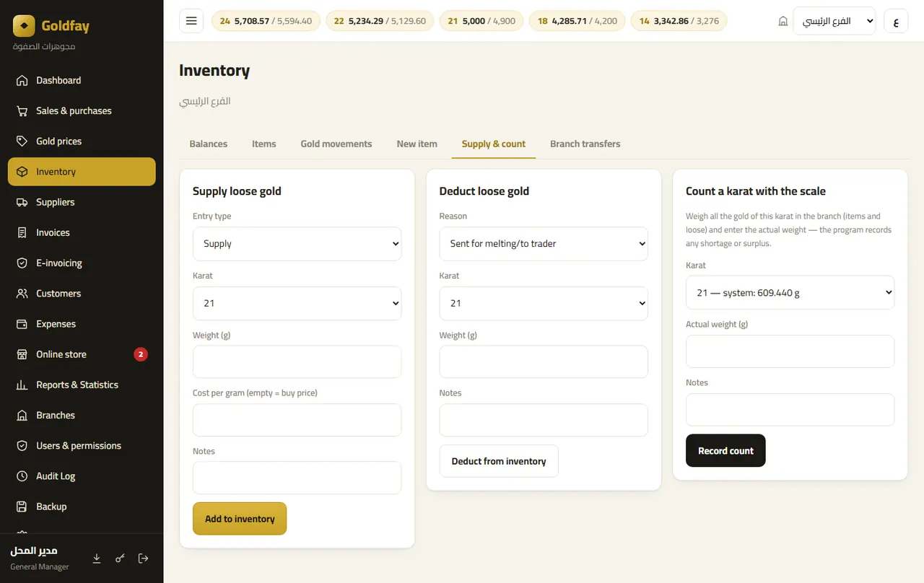
Task: Open Gold prices via its tag icon
Action: point(22,141)
